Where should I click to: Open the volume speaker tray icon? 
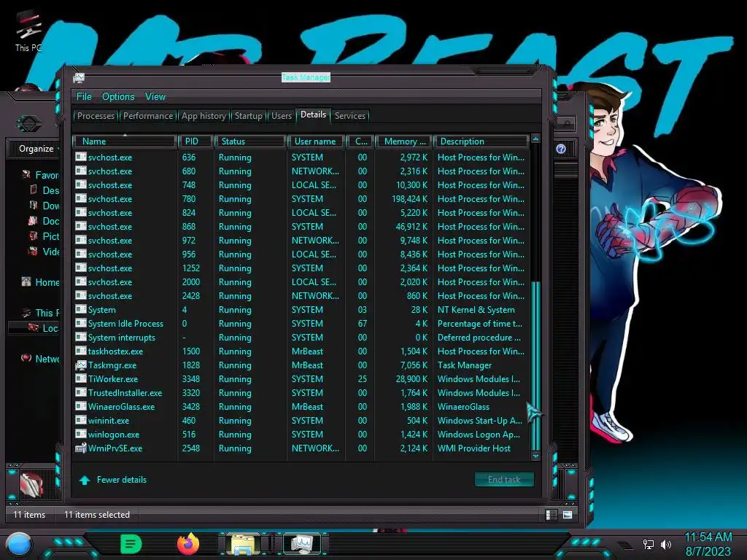point(666,544)
